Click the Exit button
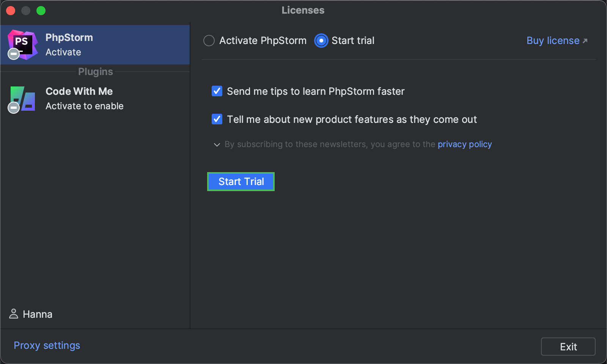Screen dimensions: 607x364 (x=568, y=346)
